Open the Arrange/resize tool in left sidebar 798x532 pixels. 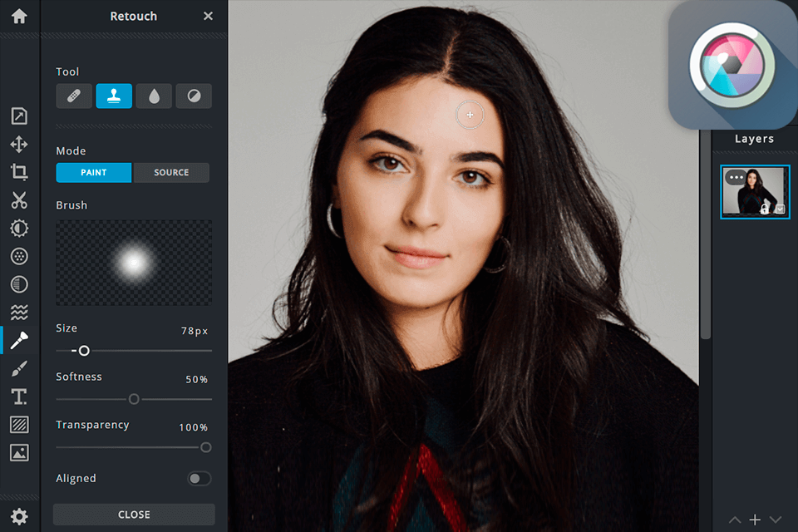coord(19,116)
